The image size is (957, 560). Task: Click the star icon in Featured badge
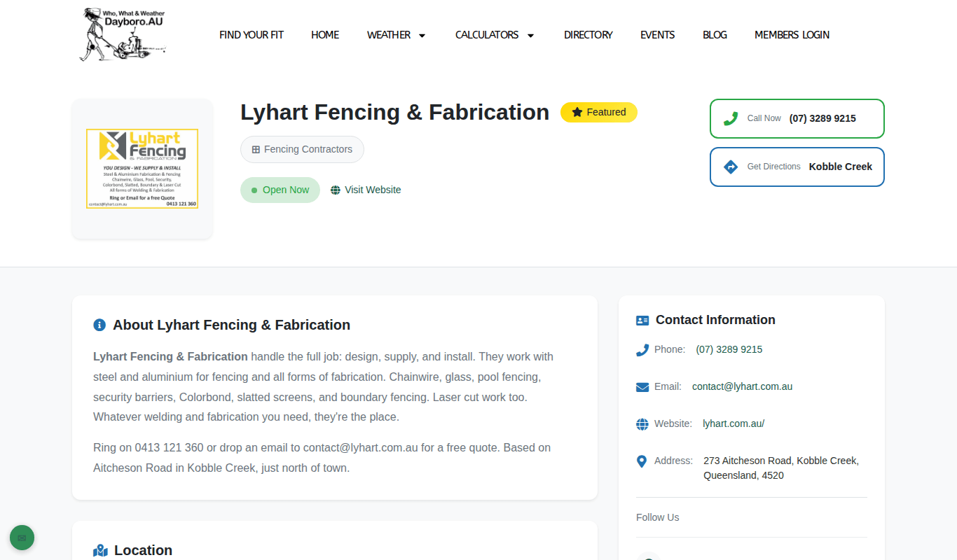pyautogui.click(x=577, y=112)
